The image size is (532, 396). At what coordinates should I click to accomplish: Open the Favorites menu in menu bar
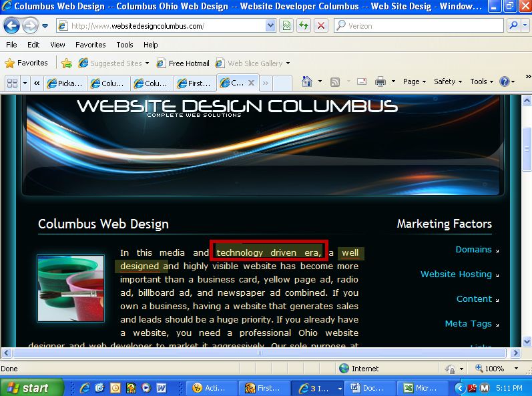[90, 45]
